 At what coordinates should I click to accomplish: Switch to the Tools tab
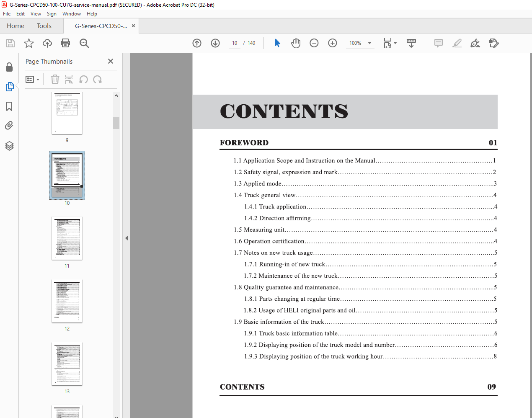(44, 26)
